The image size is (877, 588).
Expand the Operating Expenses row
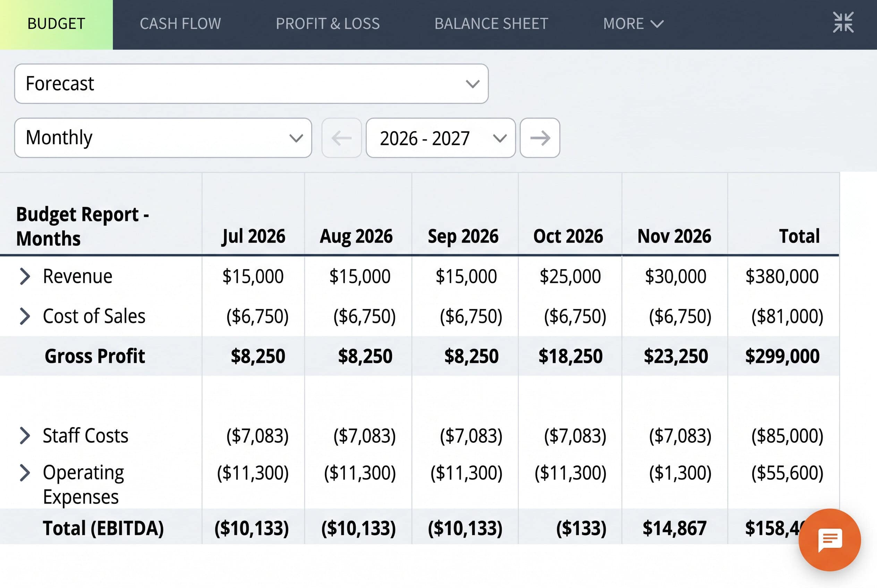(25, 473)
